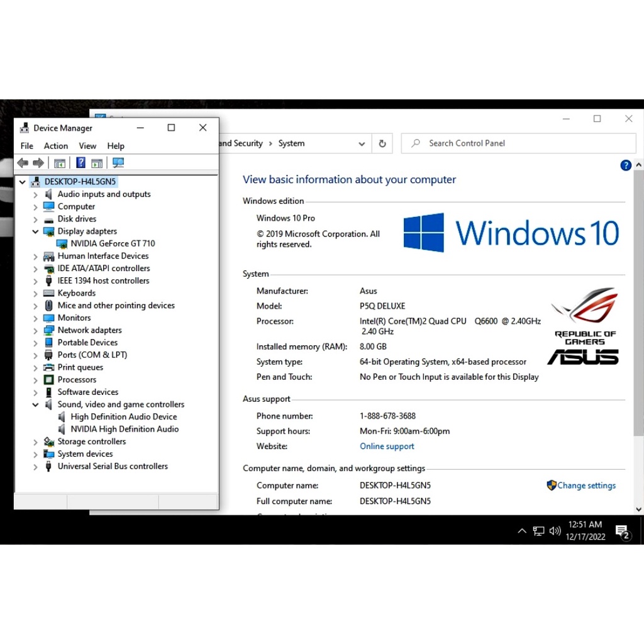Click the blue Help icon in Device Manager toolbar
This screenshot has height=644, width=644.
pos(80,163)
